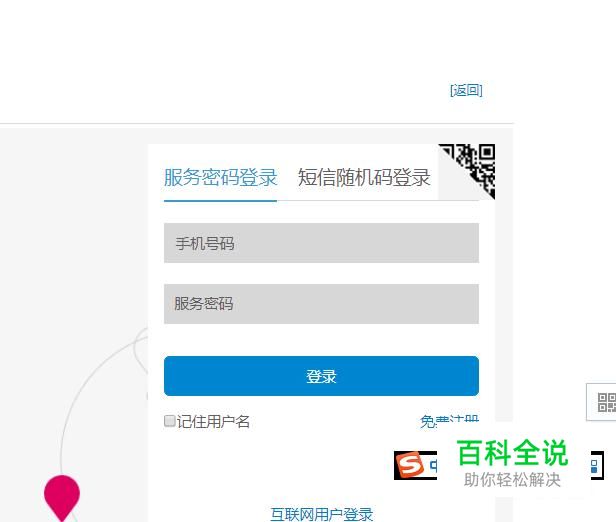Click the blue underline beneath the active tab

pyautogui.click(x=220, y=201)
